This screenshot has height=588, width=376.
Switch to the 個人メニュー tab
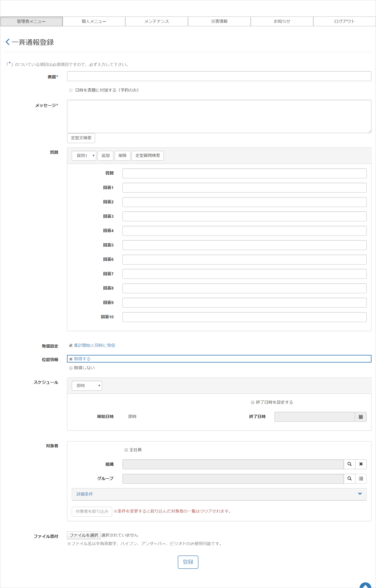coord(94,22)
